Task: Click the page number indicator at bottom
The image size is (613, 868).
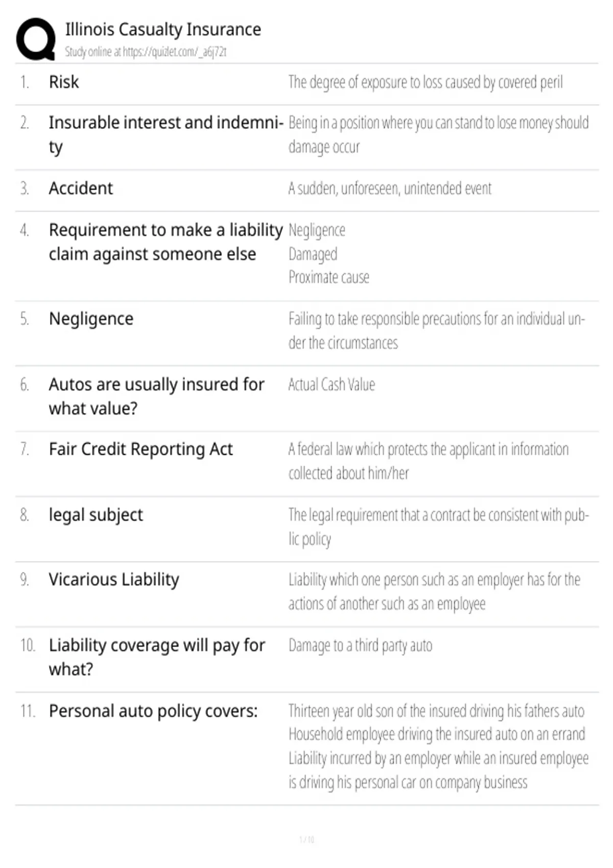Action: 306,839
